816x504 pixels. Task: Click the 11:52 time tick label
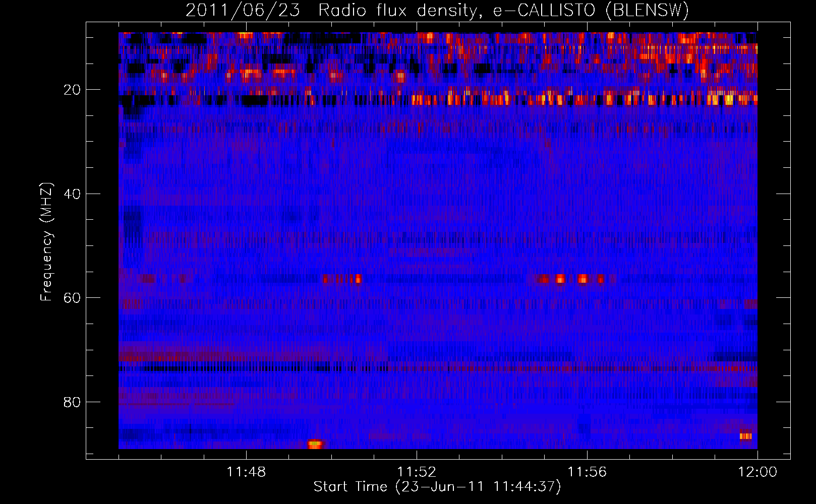tap(417, 472)
